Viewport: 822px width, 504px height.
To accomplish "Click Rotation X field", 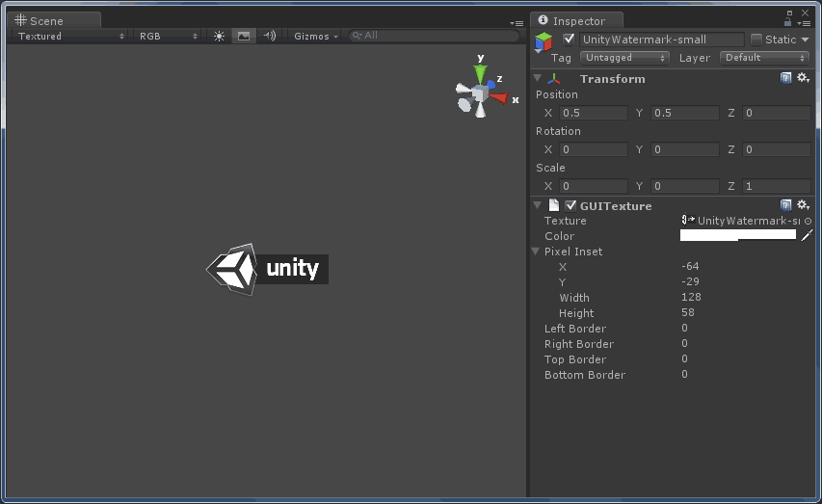I will (x=594, y=149).
